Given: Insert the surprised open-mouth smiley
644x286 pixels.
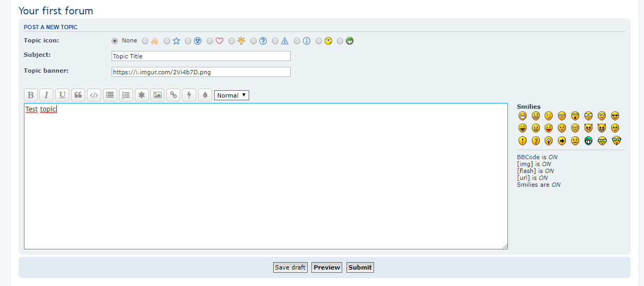Looking at the screenshot, I should (575, 116).
